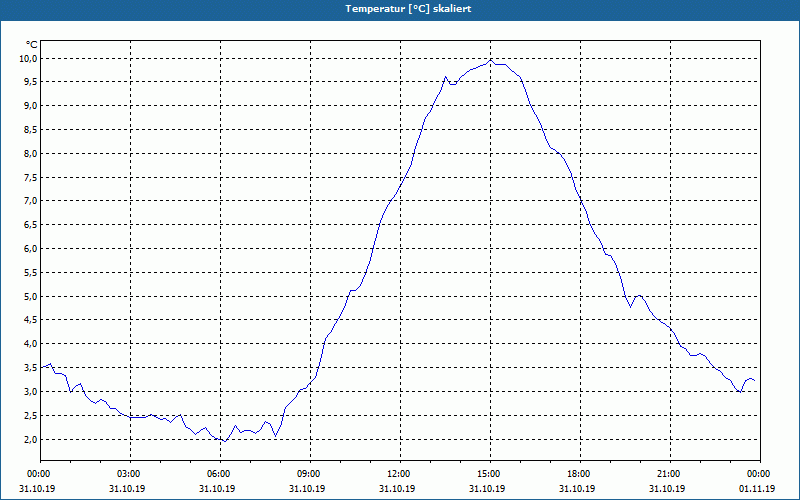Select the 4,0 y-axis label

pyautogui.click(x=31, y=343)
